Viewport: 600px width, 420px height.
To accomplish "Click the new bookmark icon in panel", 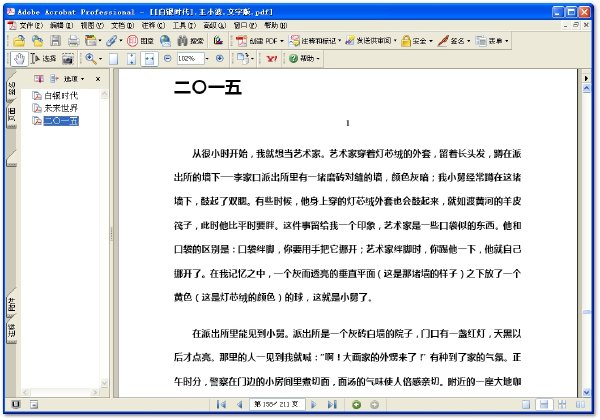I will click(39, 79).
